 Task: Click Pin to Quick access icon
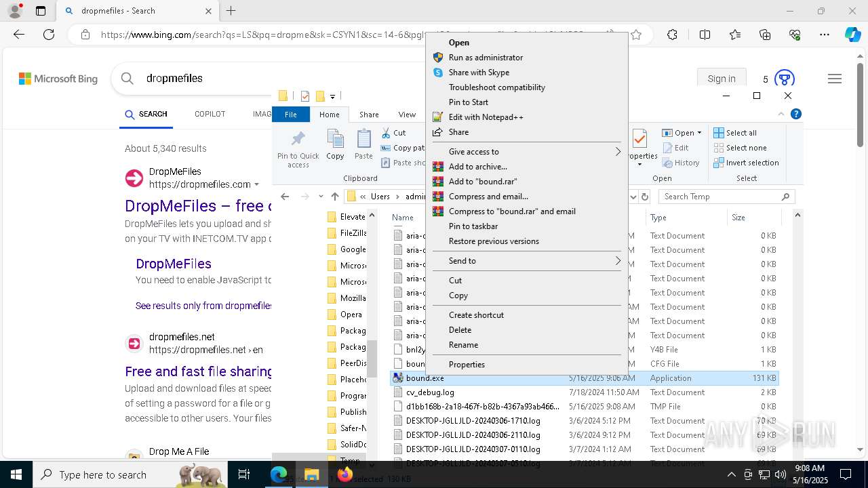pos(298,148)
